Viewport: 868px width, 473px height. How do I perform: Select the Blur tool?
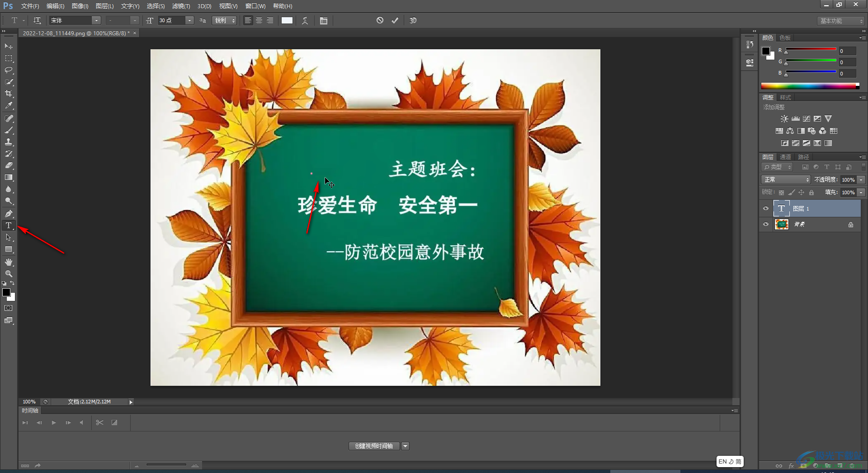click(9, 189)
